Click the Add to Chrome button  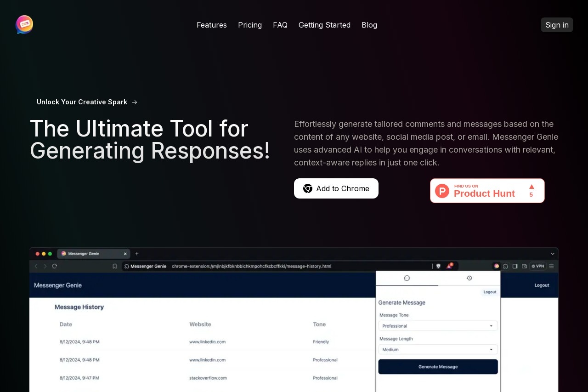pyautogui.click(x=336, y=188)
